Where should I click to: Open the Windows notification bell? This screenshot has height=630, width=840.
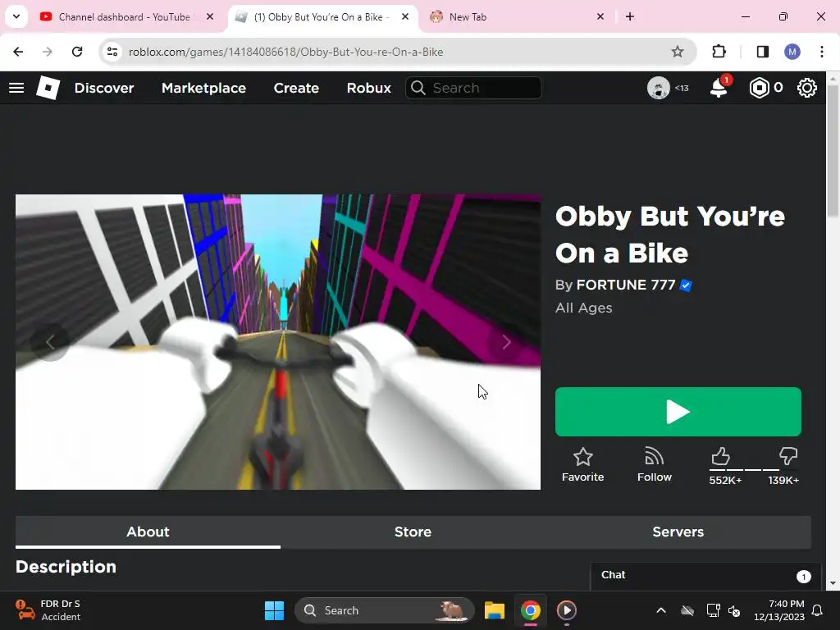[818, 610]
